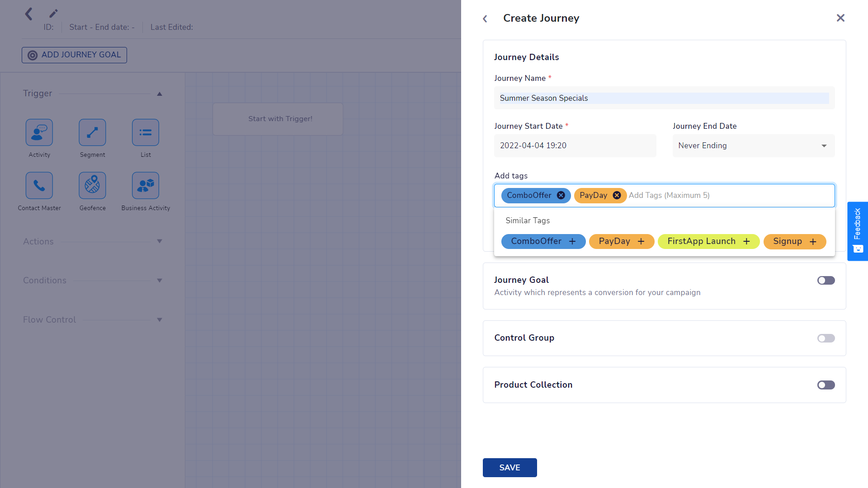Enable the Control Group toggle
This screenshot has height=488, width=868.
pos(826,338)
